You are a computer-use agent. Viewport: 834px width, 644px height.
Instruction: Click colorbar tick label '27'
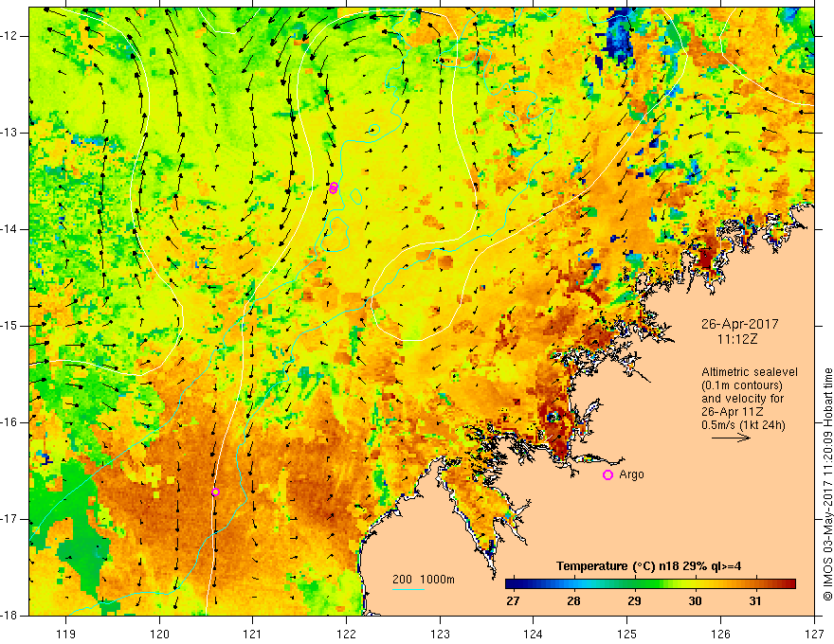click(513, 601)
